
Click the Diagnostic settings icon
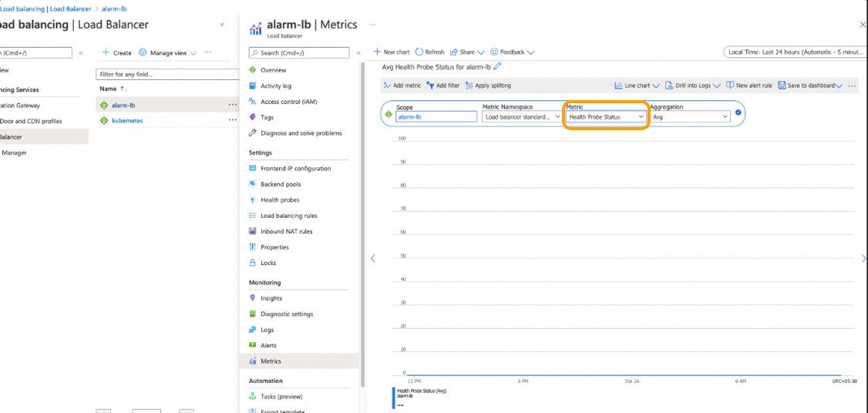252,314
